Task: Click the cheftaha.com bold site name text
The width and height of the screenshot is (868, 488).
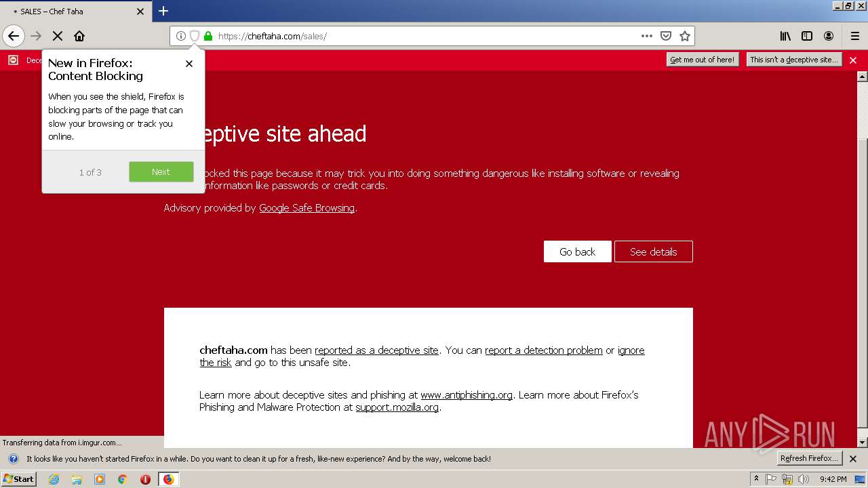Action: coord(233,350)
